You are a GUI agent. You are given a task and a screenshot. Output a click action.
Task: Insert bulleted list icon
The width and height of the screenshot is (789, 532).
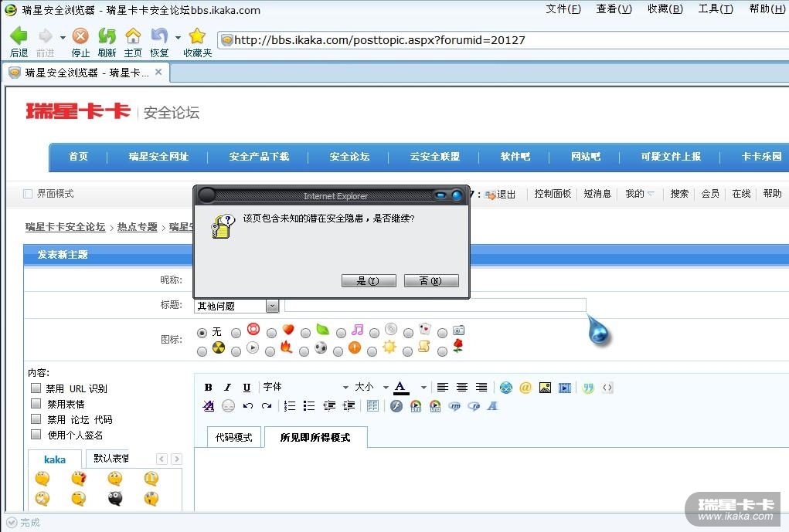[309, 406]
